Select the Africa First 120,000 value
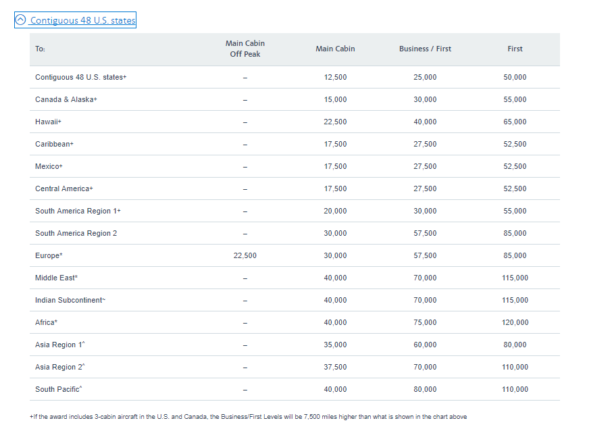 [515, 322]
